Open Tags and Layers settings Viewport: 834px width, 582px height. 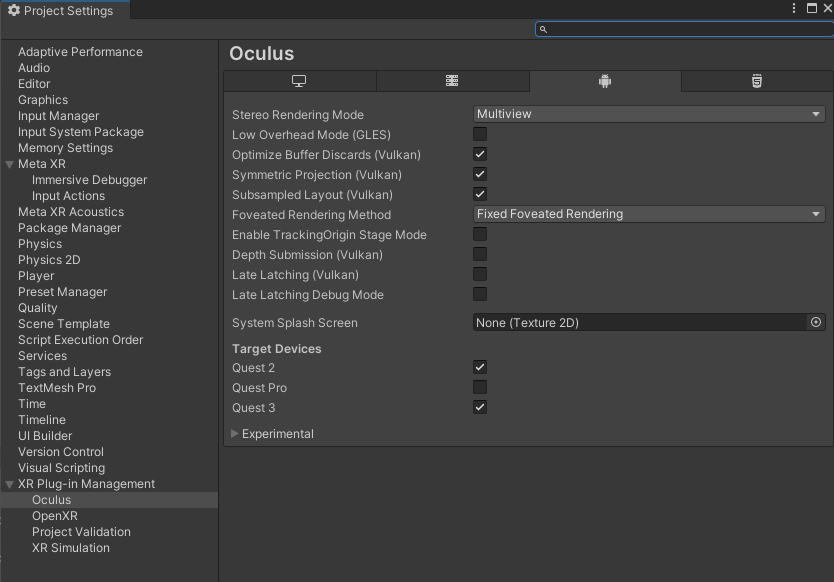64,371
